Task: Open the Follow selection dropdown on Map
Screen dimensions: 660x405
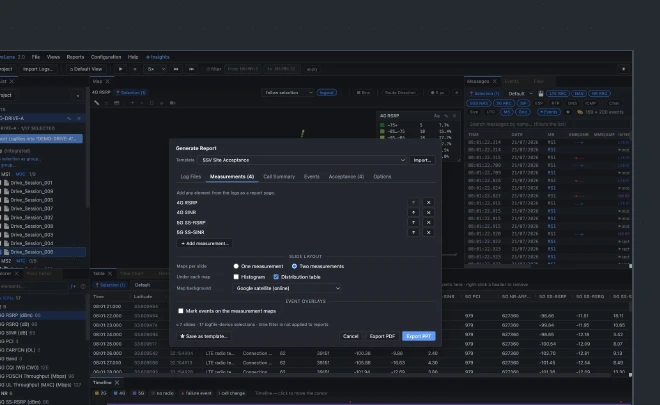Action: 287,93
